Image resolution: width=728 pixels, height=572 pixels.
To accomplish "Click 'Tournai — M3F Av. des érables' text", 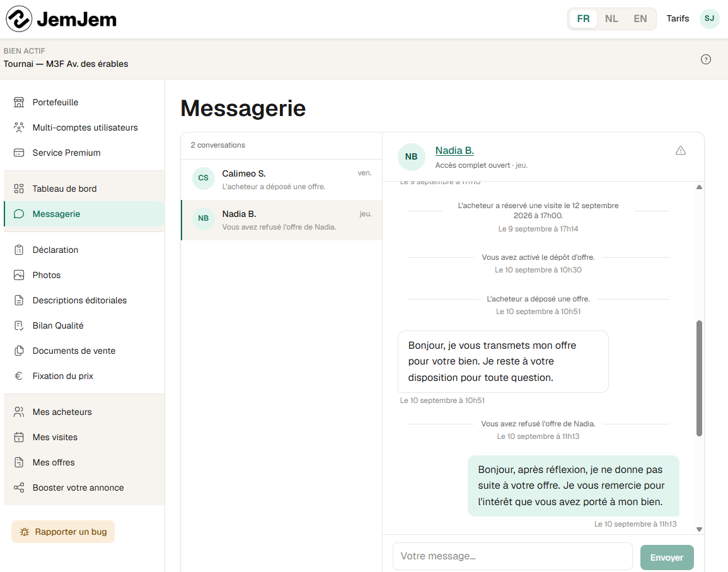I will click(x=66, y=64).
